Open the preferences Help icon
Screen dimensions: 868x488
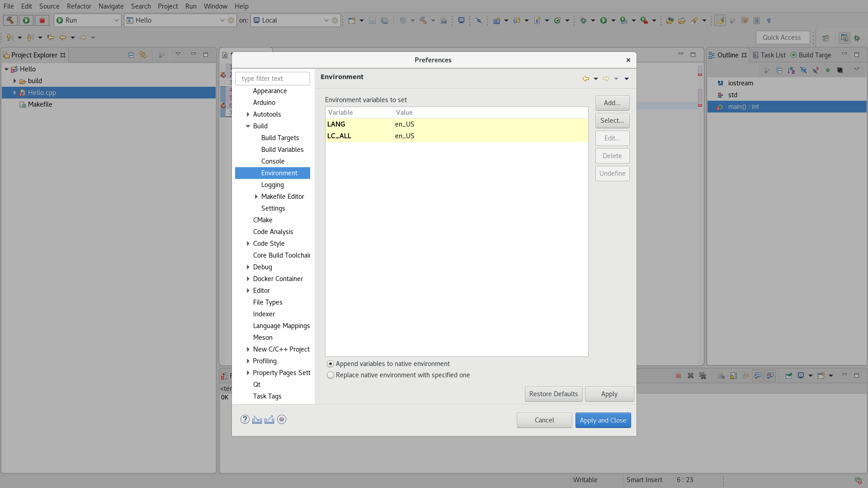tap(245, 420)
